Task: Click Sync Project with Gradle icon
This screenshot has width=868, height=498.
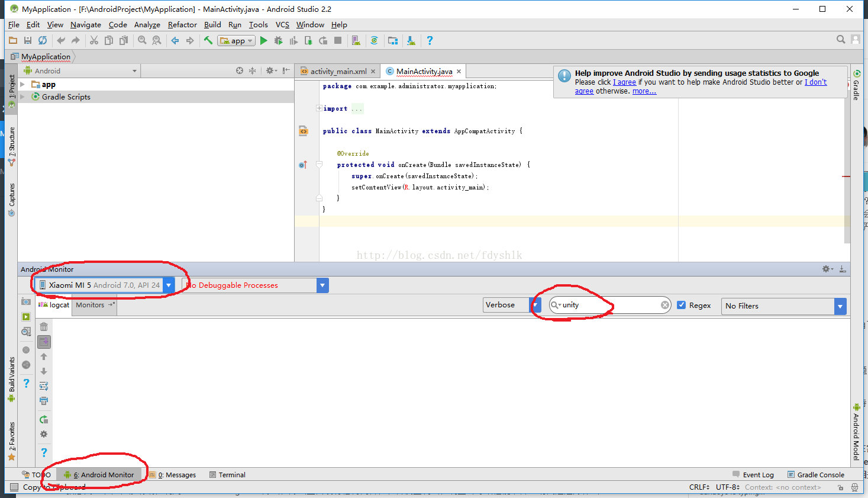Action: pyautogui.click(x=374, y=40)
